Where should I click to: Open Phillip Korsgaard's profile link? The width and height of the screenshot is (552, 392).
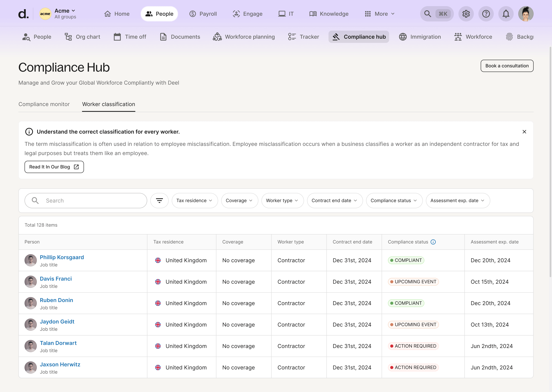[x=62, y=257]
